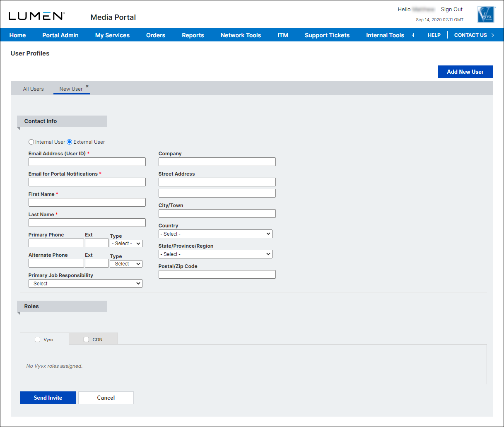This screenshot has width=504, height=427.
Task: Open the My Services menu
Action: point(112,35)
